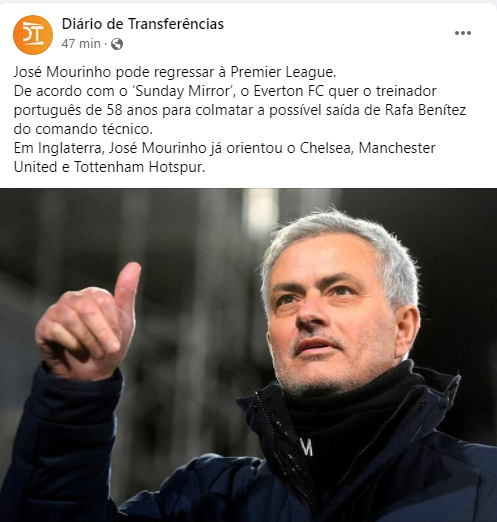Click the word Manchester in the post text
Screen dimensions: 497x522
click(397, 148)
